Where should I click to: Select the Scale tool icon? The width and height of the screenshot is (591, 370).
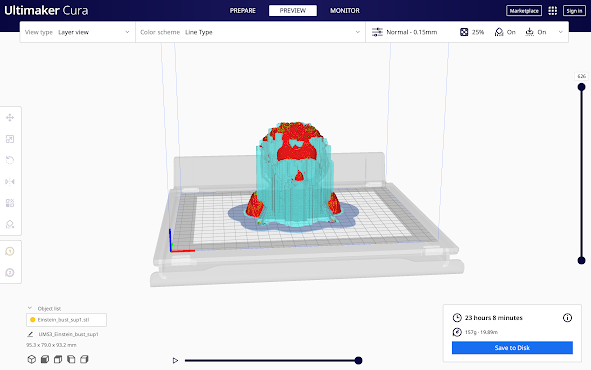click(10, 139)
